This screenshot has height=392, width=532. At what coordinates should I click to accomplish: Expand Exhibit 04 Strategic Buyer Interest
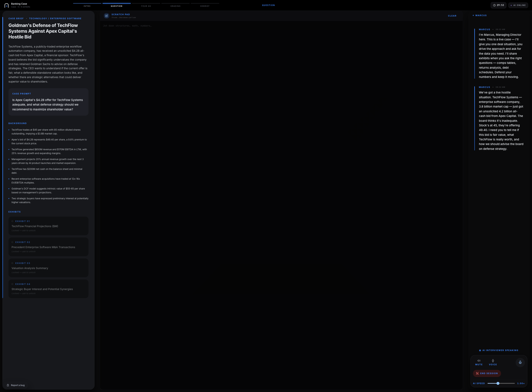(x=48, y=289)
